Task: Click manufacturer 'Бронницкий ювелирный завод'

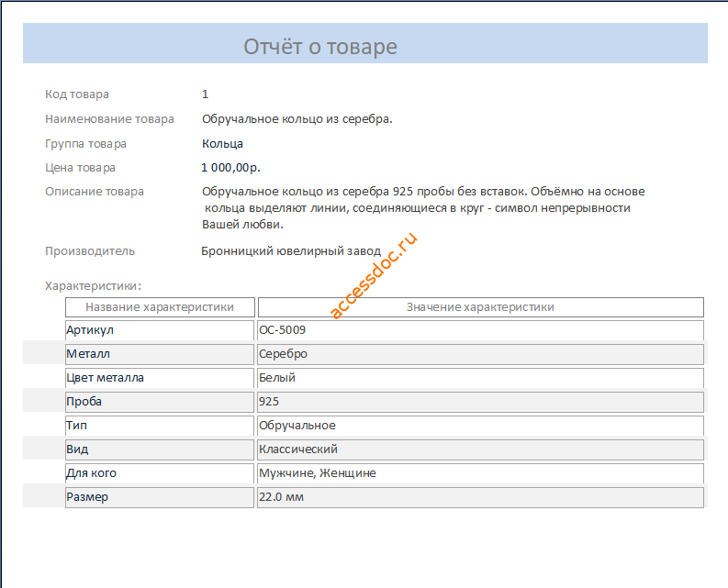Action: click(x=291, y=251)
